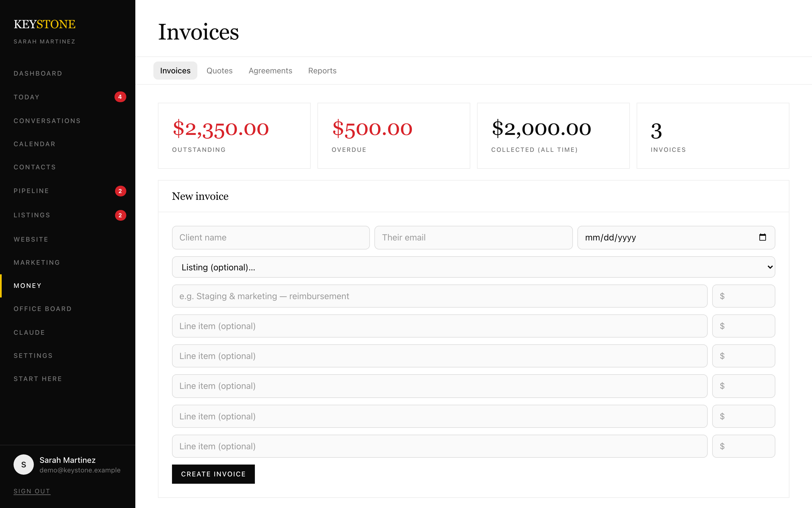Switch to the Quotes tab
The image size is (812, 508).
point(219,71)
